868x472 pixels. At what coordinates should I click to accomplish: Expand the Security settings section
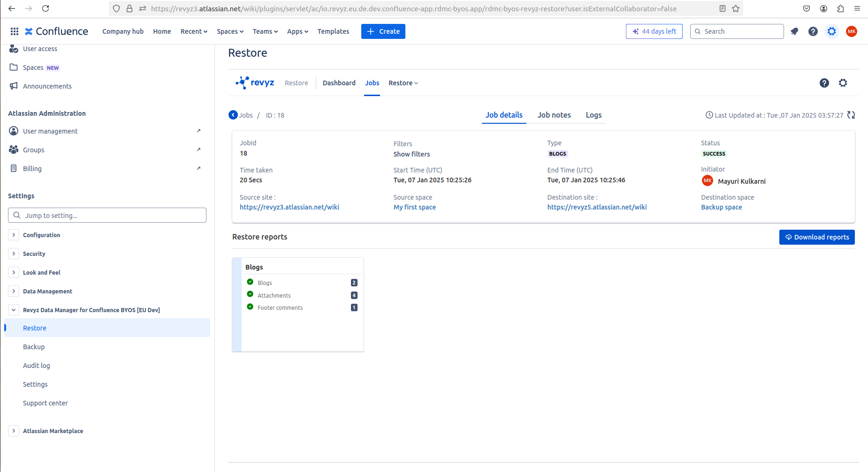click(14, 254)
